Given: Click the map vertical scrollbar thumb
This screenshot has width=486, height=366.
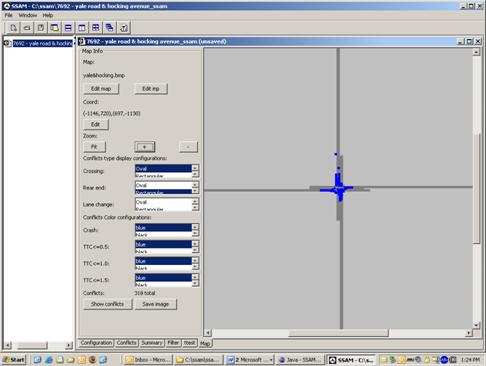Looking at the screenshot, I should (477, 188).
